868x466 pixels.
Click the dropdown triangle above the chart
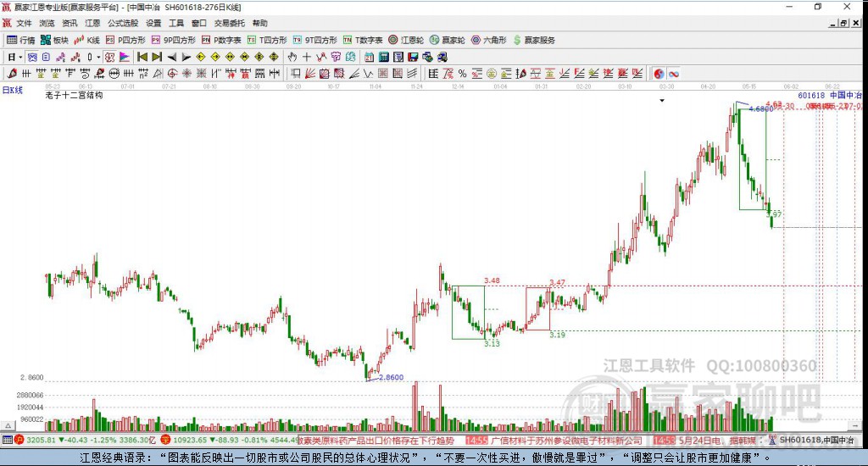[662, 101]
